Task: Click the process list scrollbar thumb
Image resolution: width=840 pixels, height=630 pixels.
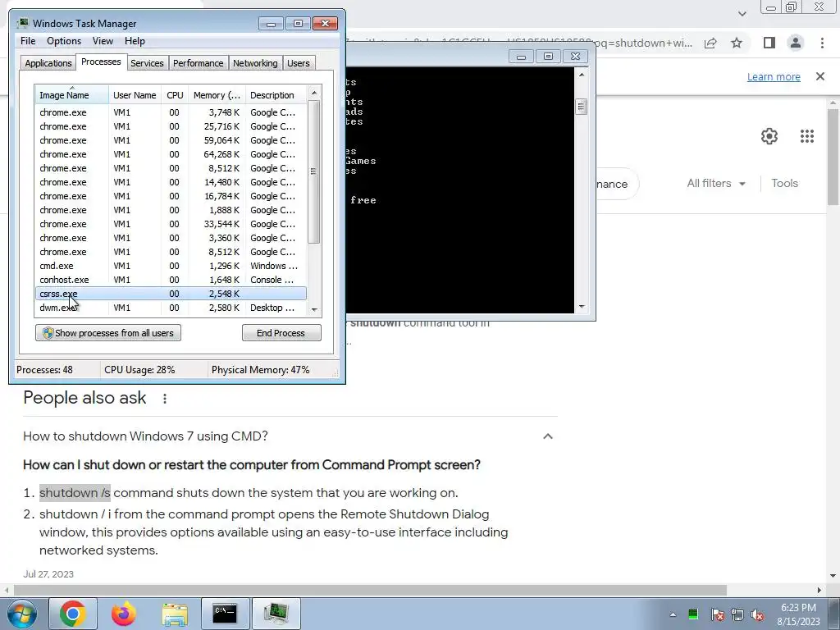Action: 314,171
